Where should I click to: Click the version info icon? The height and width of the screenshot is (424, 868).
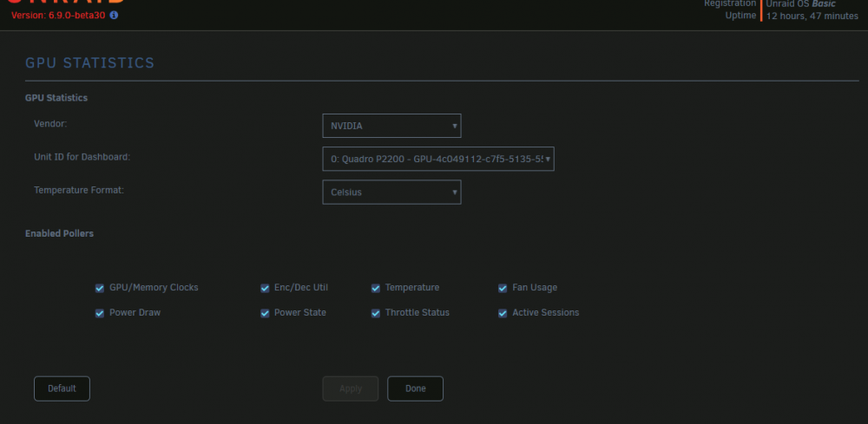point(114,16)
